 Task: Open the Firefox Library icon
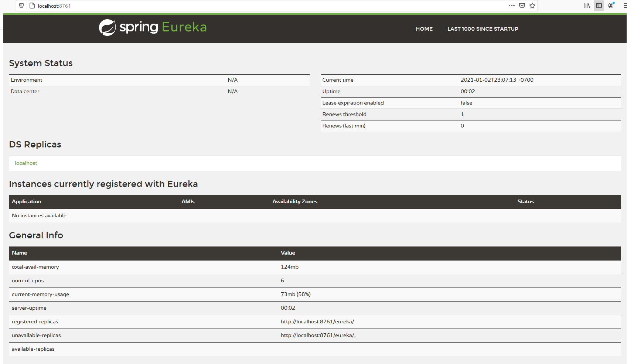(587, 6)
